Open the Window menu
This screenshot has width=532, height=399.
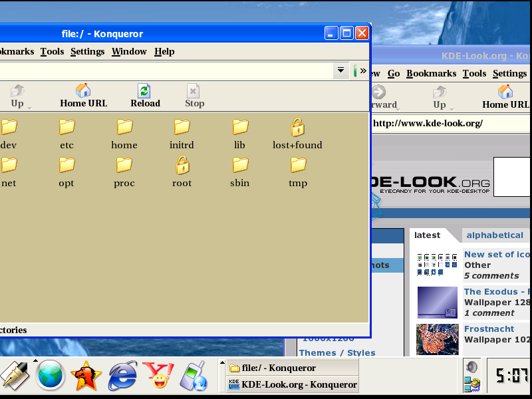point(129,52)
